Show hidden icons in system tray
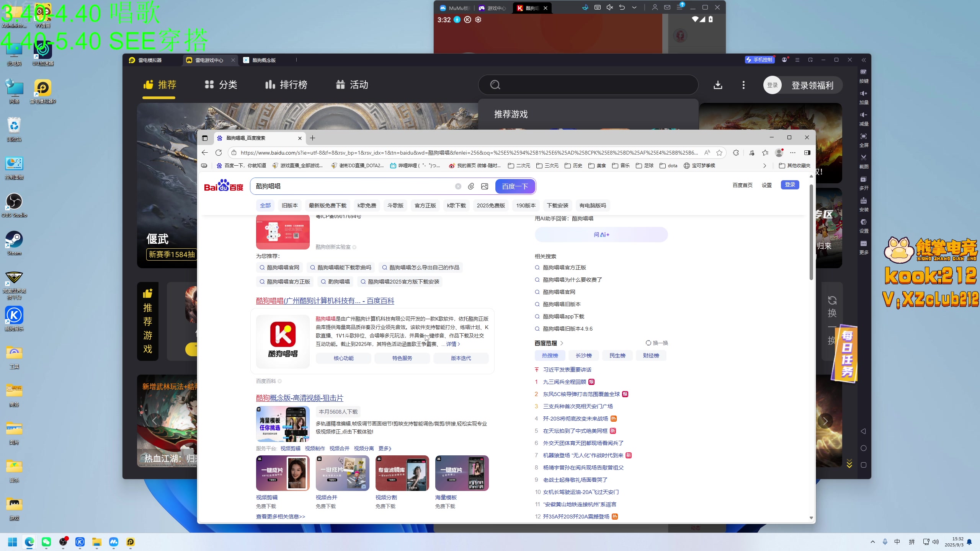This screenshot has width=980, height=551. pos(873,542)
